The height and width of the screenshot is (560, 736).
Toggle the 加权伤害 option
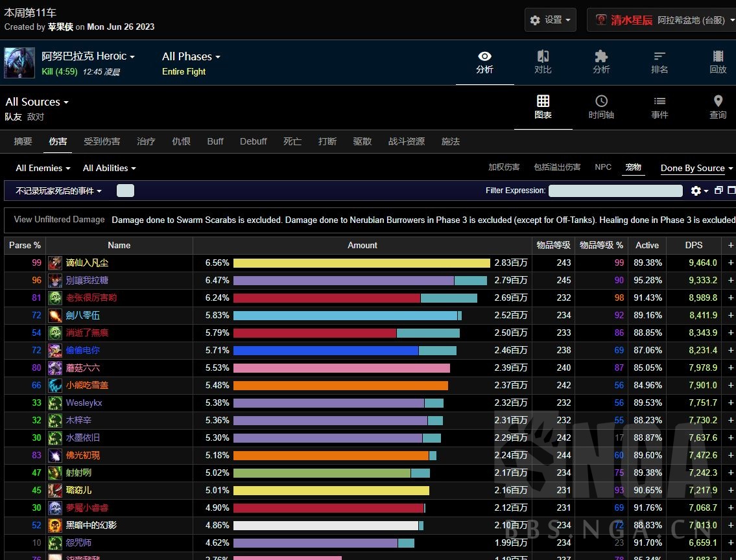(x=504, y=167)
